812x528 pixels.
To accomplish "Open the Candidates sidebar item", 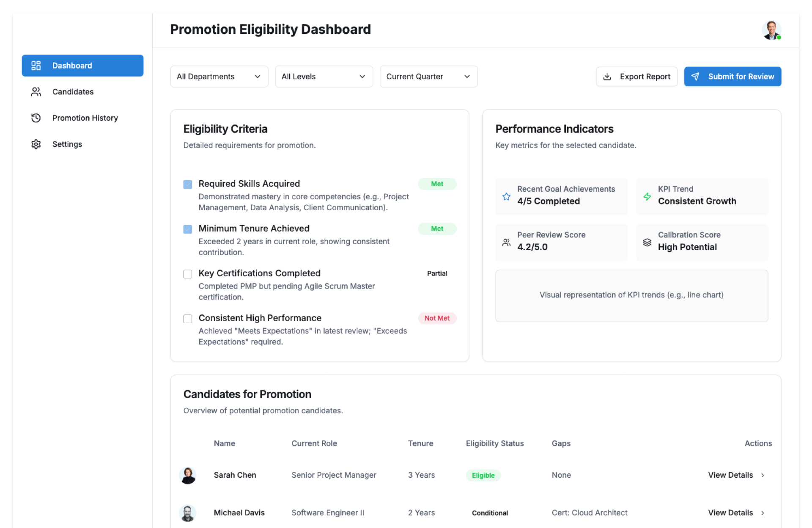I will pyautogui.click(x=73, y=92).
